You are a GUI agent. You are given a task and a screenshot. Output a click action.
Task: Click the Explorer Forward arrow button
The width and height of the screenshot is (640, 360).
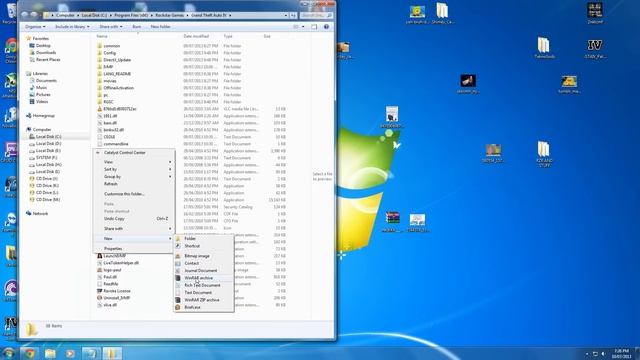click(34, 15)
